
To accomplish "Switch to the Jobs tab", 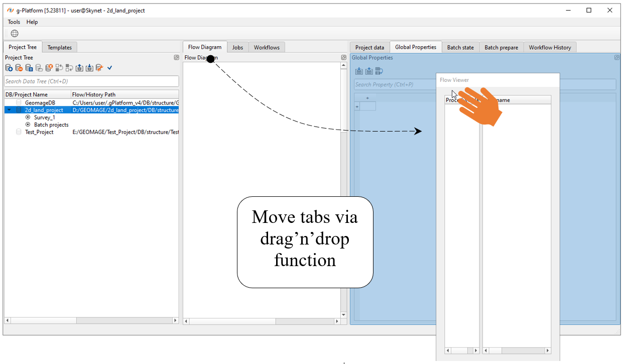I will tap(237, 48).
